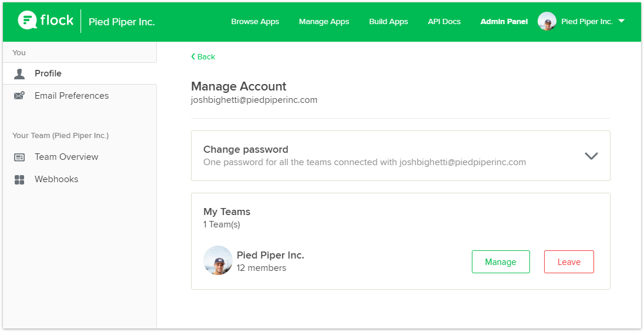
Task: Click the You label above Profile
Action: click(x=19, y=53)
